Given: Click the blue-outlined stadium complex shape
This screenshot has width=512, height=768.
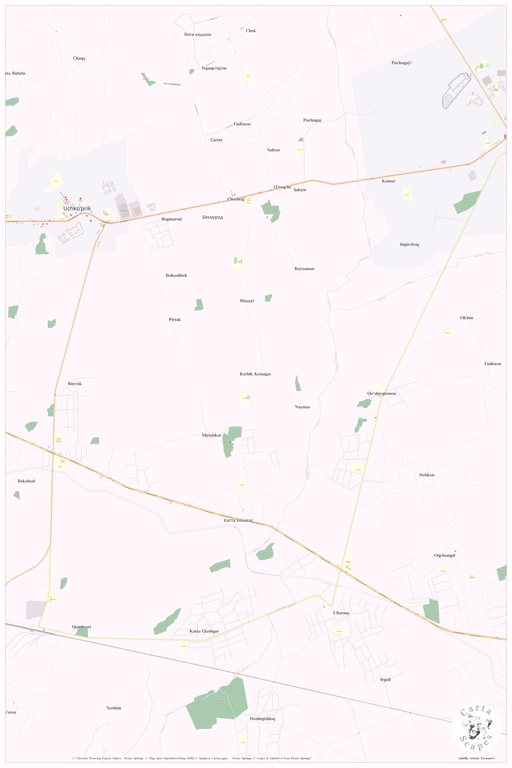Looking at the screenshot, I should 456,90.
